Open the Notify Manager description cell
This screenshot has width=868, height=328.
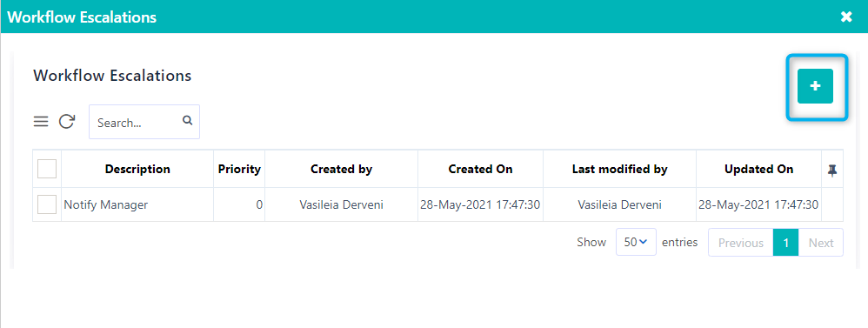pyautogui.click(x=137, y=204)
